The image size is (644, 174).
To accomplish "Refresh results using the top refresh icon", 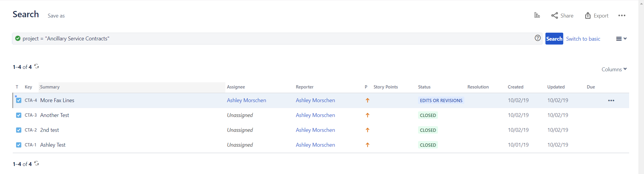I will [37, 66].
